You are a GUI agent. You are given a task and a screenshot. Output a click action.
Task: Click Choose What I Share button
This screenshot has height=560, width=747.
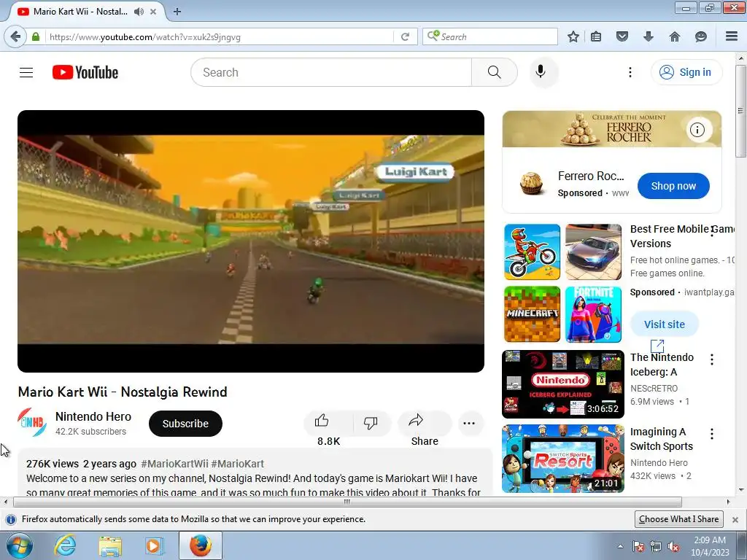pos(678,519)
